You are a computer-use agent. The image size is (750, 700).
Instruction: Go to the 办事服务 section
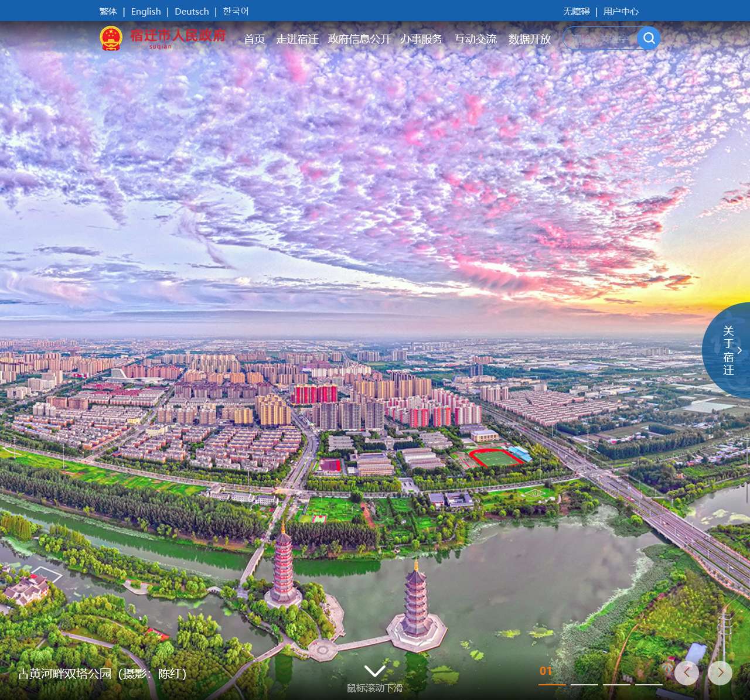(421, 39)
